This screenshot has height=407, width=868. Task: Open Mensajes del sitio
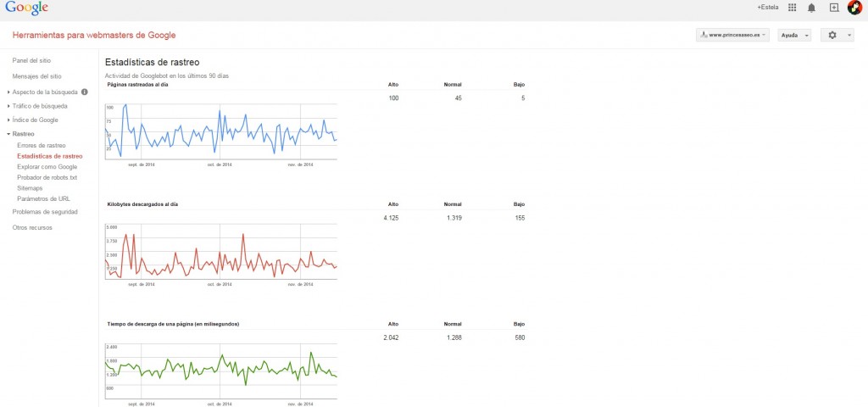pos(36,76)
